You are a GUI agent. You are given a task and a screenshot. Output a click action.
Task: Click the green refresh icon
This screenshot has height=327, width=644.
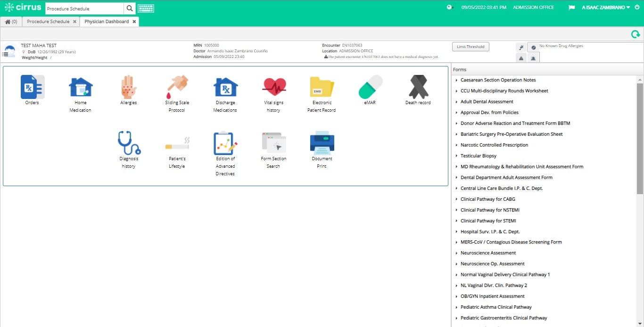636,34
